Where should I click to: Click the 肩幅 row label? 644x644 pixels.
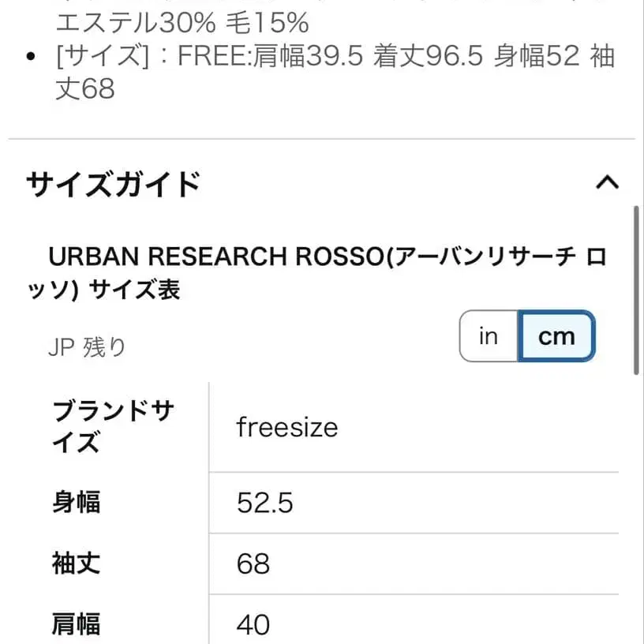click(x=77, y=625)
